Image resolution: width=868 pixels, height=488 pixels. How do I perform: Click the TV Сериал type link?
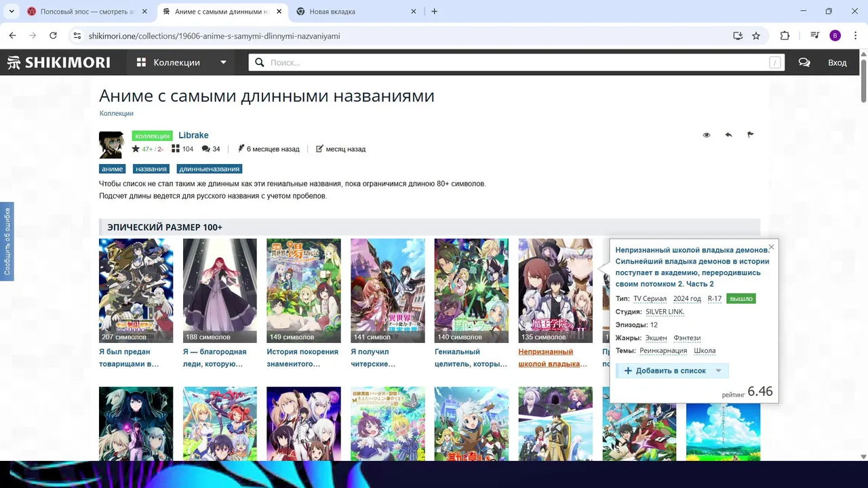pos(650,299)
